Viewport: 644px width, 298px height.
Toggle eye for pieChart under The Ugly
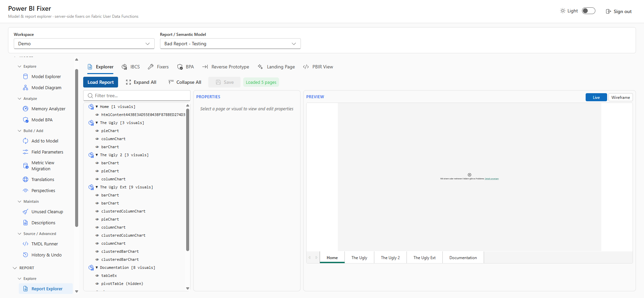click(97, 131)
